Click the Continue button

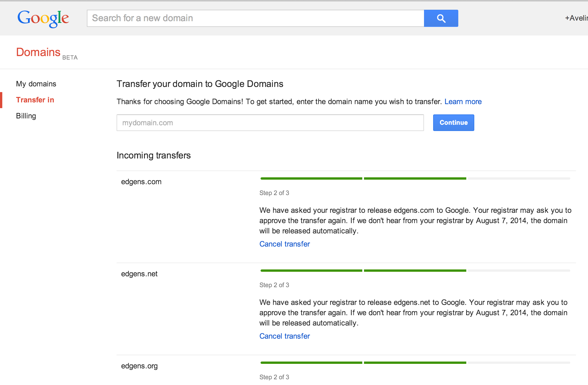tap(453, 123)
